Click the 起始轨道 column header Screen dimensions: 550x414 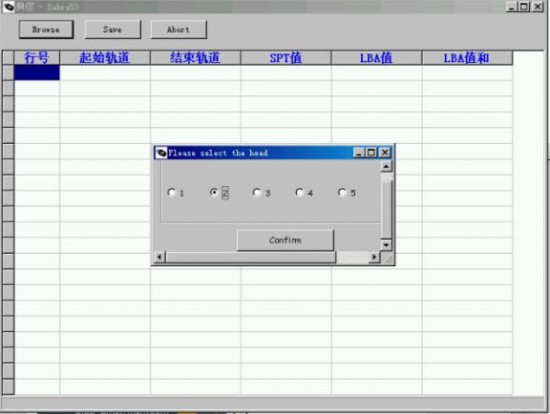tap(105, 58)
